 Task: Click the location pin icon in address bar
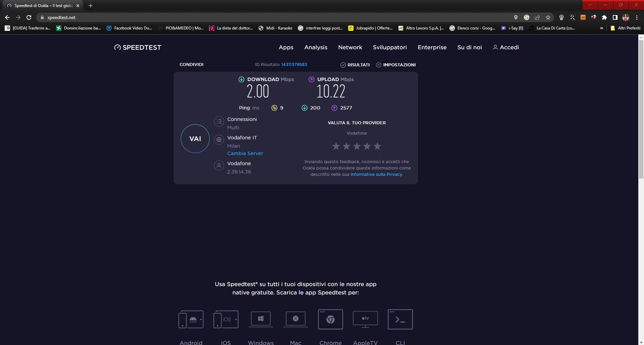click(x=516, y=17)
